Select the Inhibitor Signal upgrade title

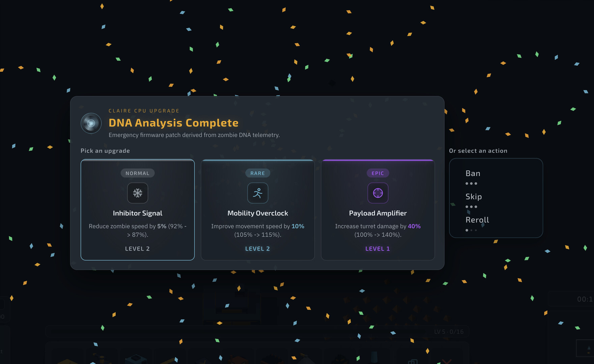coord(137,213)
